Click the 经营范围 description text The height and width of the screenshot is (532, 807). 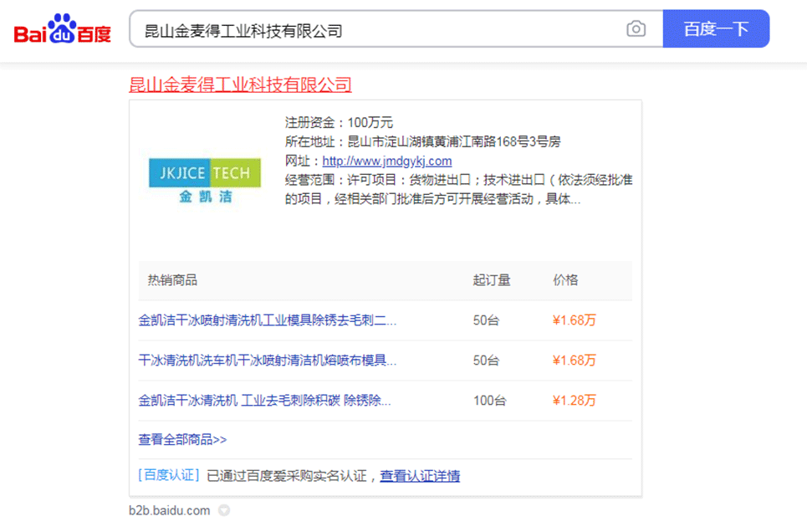tap(458, 189)
